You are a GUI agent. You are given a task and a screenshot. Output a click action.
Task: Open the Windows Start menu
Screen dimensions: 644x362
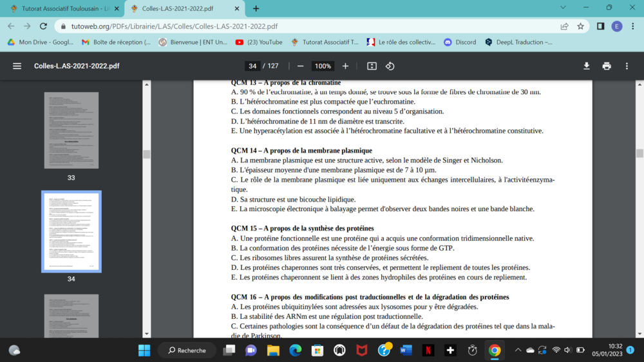[x=144, y=350]
